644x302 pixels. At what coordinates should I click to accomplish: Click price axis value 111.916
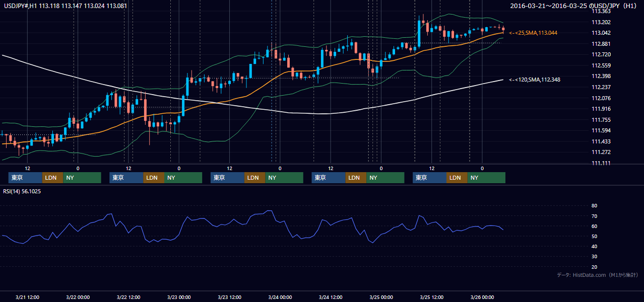click(601, 109)
